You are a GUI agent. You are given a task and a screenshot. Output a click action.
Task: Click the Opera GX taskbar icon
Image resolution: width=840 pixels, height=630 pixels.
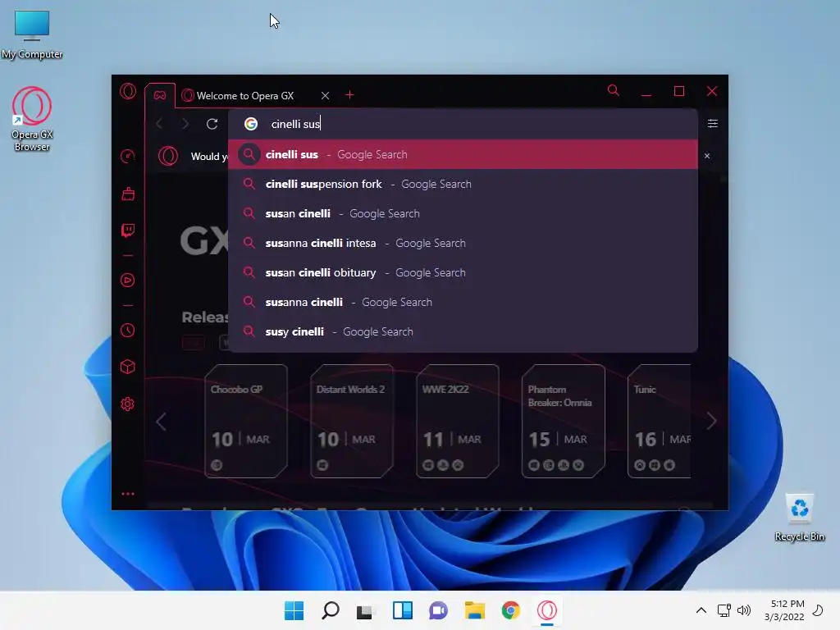(x=547, y=610)
